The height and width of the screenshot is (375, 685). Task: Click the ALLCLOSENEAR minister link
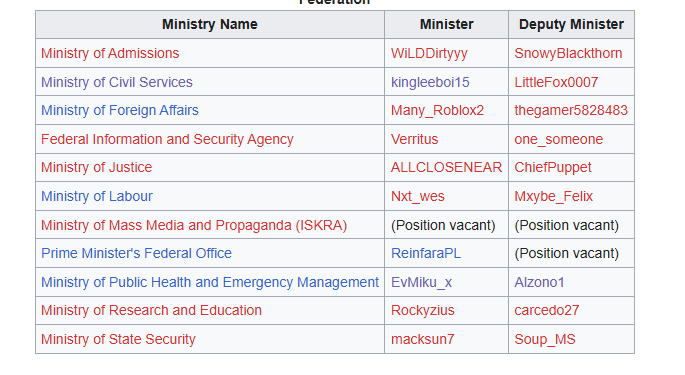click(x=446, y=167)
